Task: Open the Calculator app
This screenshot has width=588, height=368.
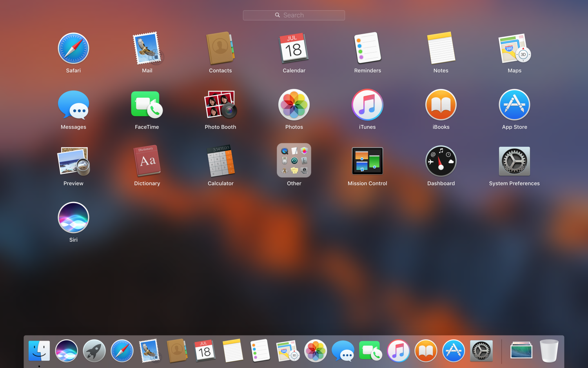Action: pos(220,161)
